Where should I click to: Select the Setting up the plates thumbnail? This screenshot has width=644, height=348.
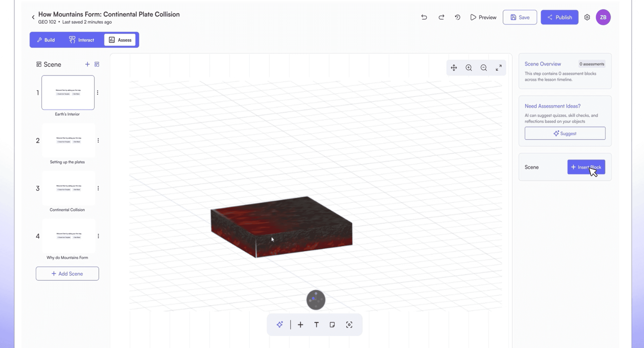(x=68, y=141)
